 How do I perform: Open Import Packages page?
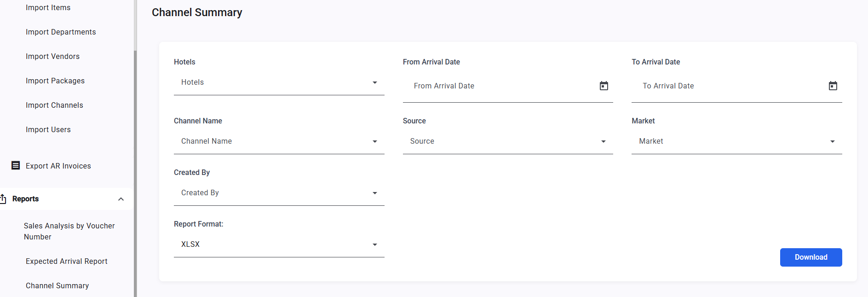tap(55, 81)
